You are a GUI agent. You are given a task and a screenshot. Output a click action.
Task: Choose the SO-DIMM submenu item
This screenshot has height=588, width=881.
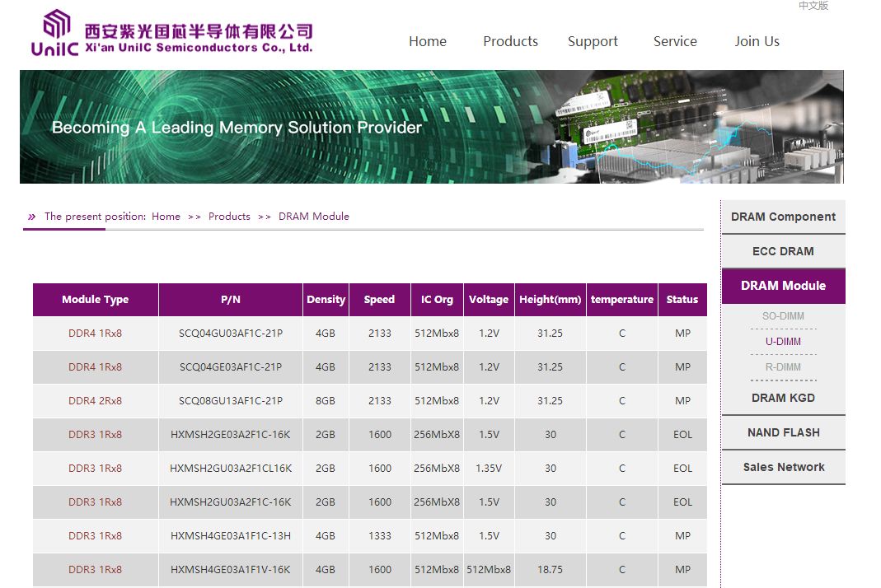(x=783, y=316)
